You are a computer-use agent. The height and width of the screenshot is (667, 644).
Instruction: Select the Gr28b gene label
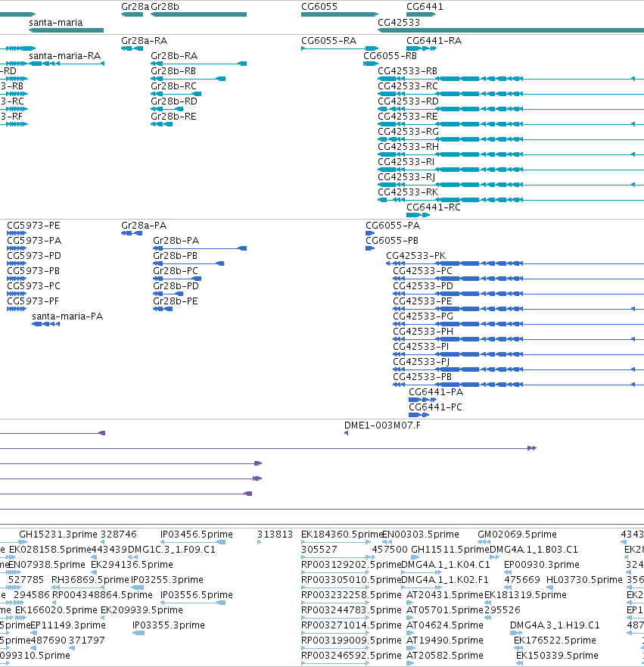[165, 7]
